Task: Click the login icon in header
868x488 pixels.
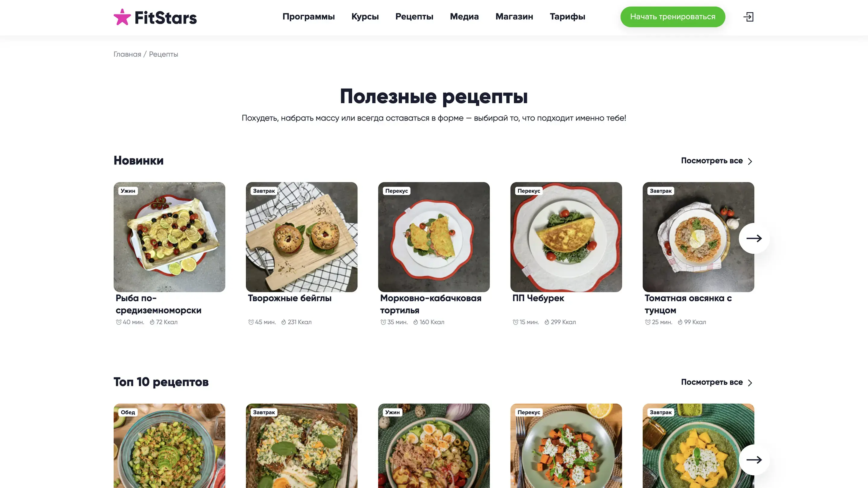Action: click(x=748, y=17)
